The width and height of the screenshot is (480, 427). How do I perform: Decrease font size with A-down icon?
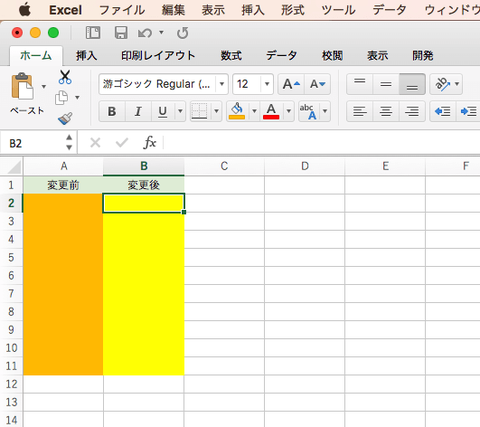pyautogui.click(x=317, y=84)
